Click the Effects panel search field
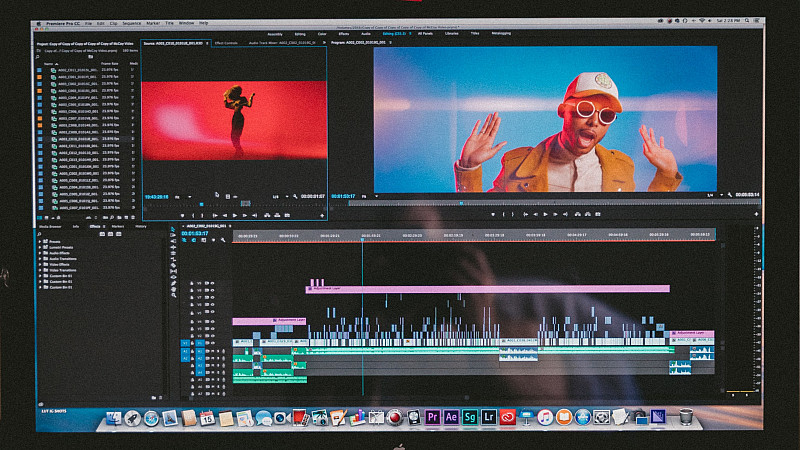 point(66,234)
